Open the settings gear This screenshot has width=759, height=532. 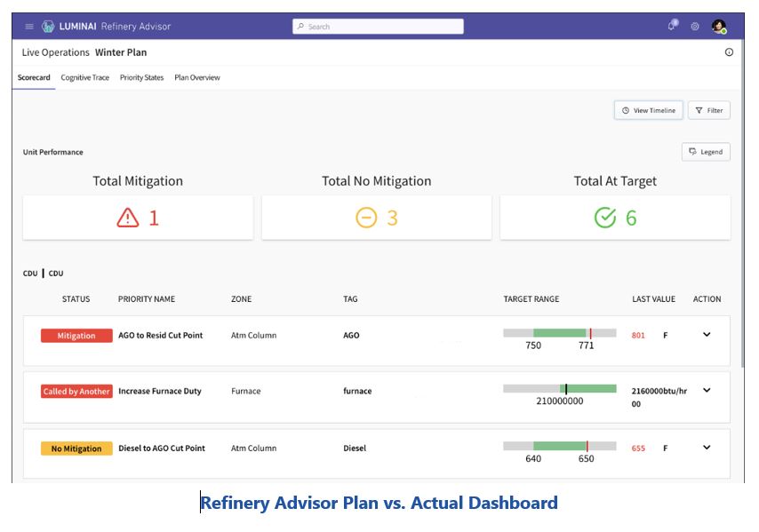695,27
